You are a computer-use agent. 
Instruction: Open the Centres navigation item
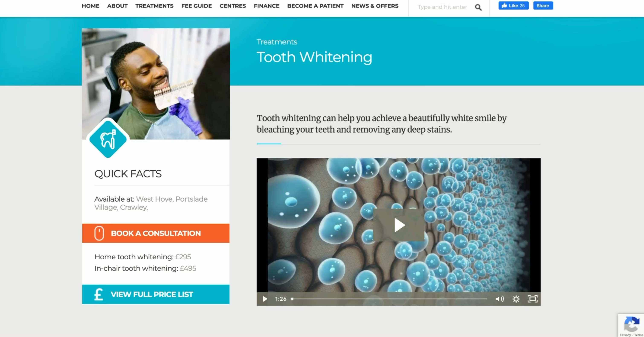[x=233, y=6]
